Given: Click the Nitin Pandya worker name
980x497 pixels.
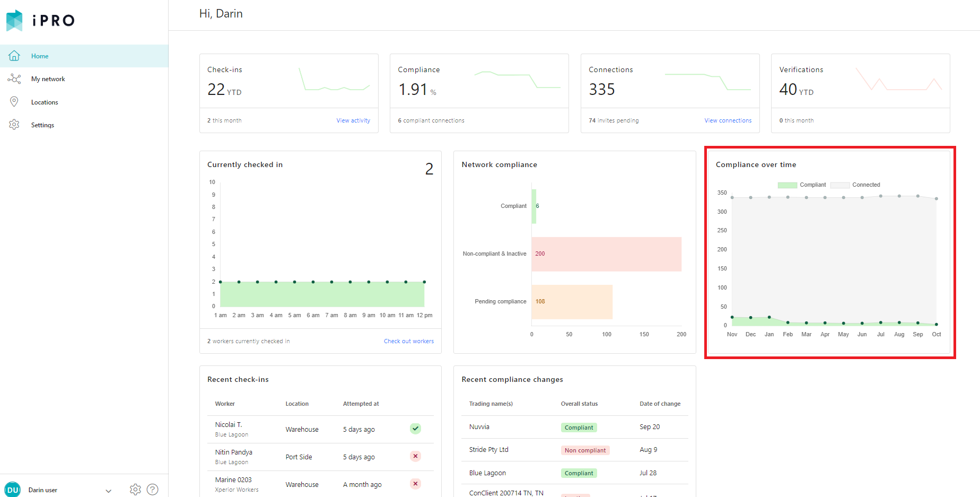Looking at the screenshot, I should click(x=234, y=452).
